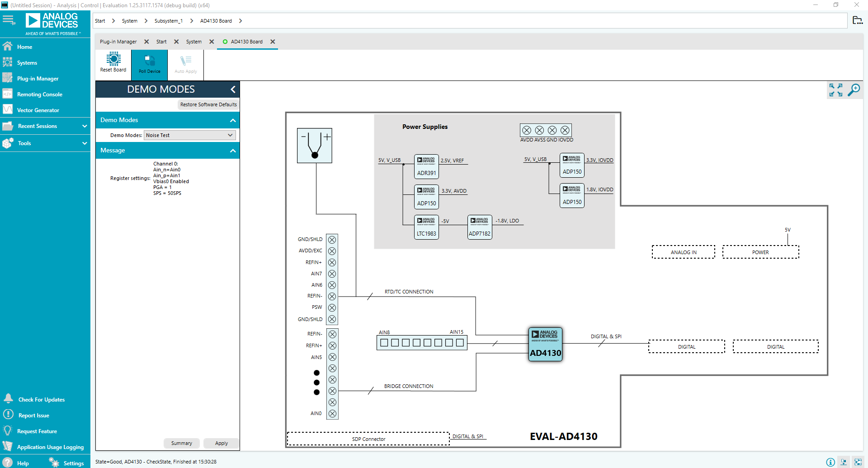Select the AD4130 Board tab
This screenshot has width=868, height=468.
246,42
